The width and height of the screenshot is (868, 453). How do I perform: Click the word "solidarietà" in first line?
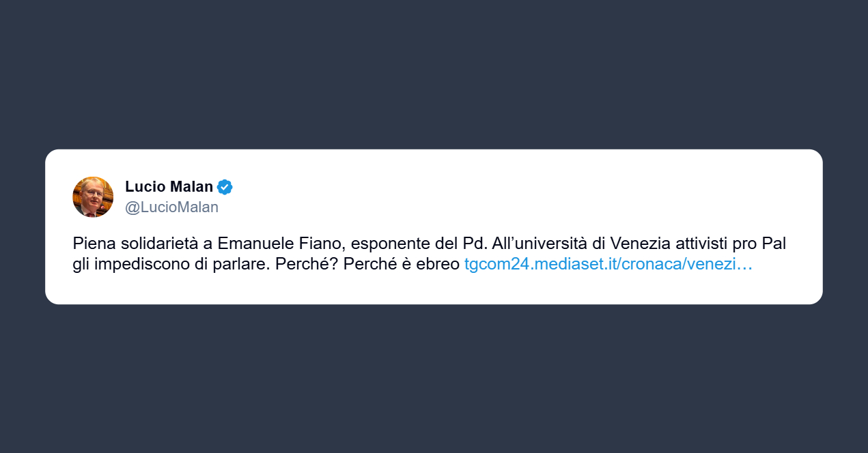click(156, 244)
